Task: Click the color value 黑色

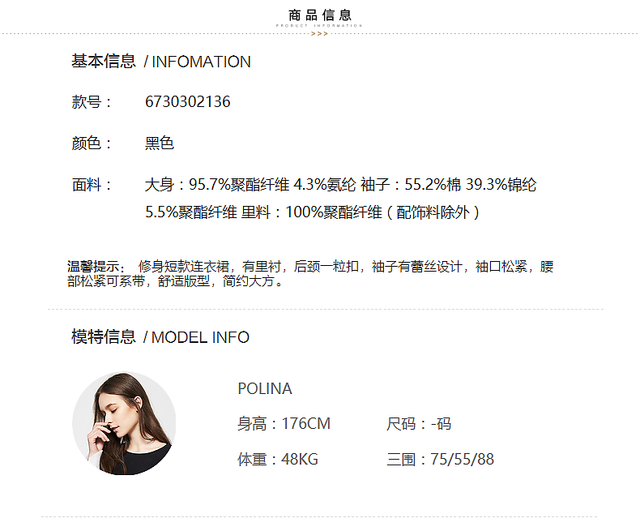Action: (x=160, y=143)
